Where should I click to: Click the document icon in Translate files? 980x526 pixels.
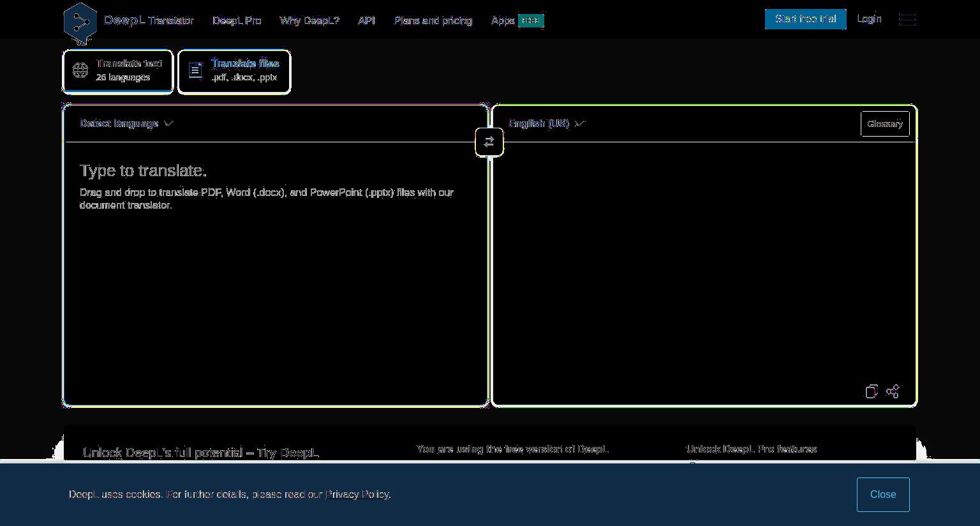196,70
